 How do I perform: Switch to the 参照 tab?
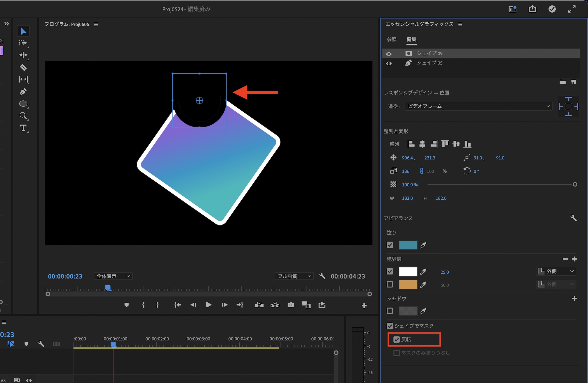coord(391,39)
